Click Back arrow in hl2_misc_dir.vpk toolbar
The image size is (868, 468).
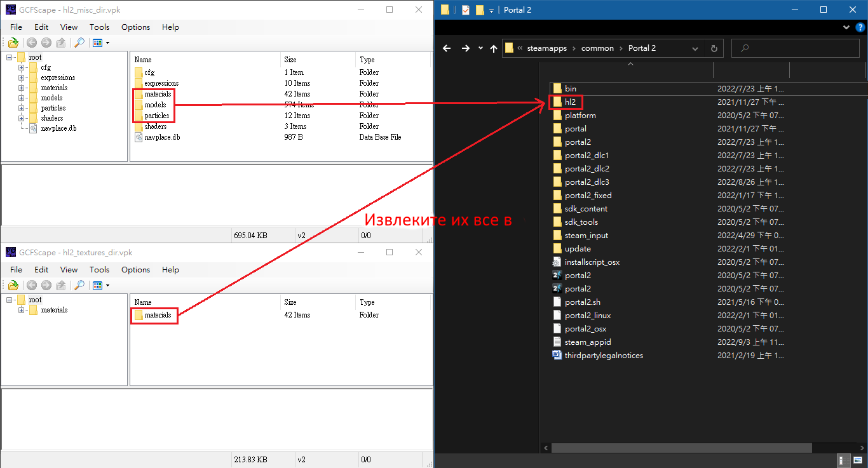coord(32,43)
